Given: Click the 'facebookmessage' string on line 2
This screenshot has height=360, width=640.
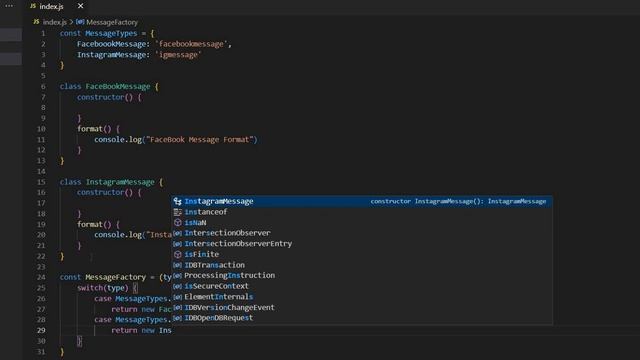Looking at the screenshot, I should pos(191,44).
